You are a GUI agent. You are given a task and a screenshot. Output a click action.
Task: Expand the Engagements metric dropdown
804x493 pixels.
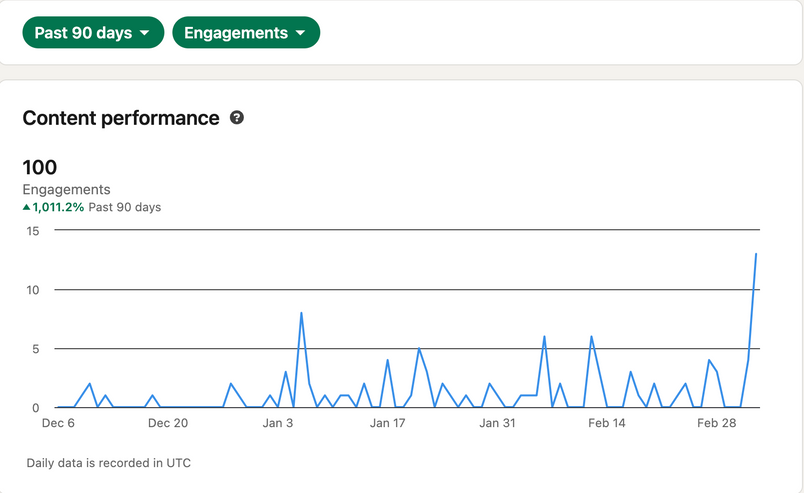pos(245,33)
